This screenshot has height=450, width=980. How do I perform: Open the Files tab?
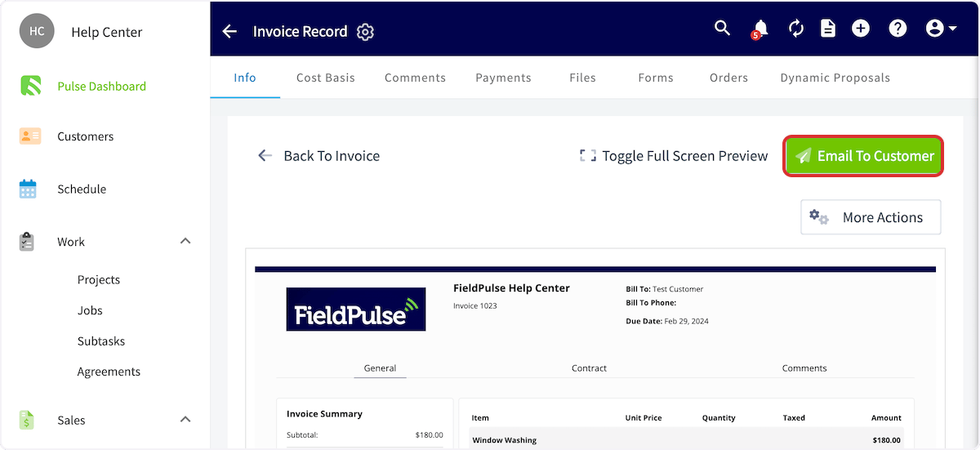tap(583, 78)
